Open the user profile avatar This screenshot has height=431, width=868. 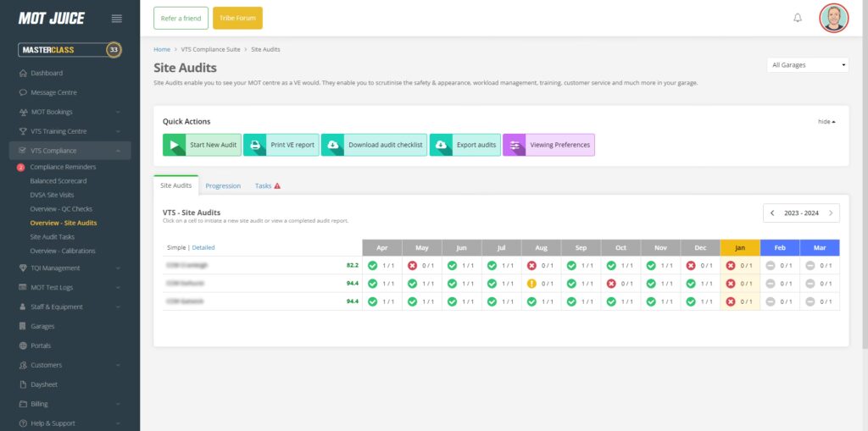click(x=833, y=18)
